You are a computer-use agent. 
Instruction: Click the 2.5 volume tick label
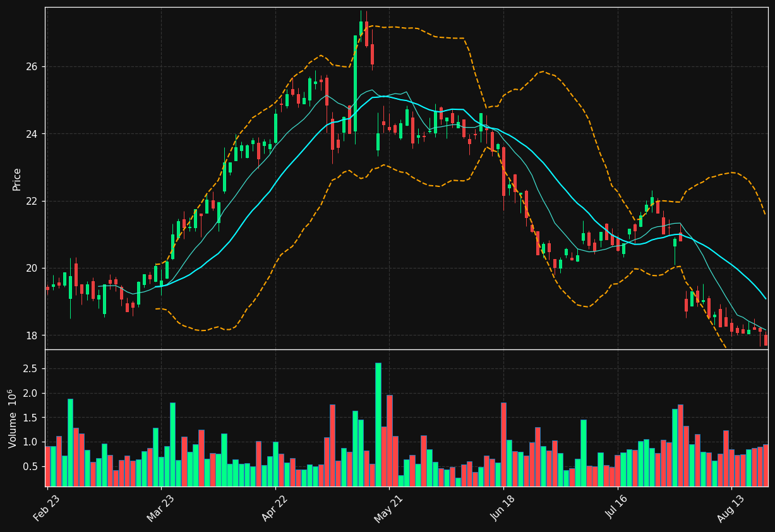click(32, 368)
